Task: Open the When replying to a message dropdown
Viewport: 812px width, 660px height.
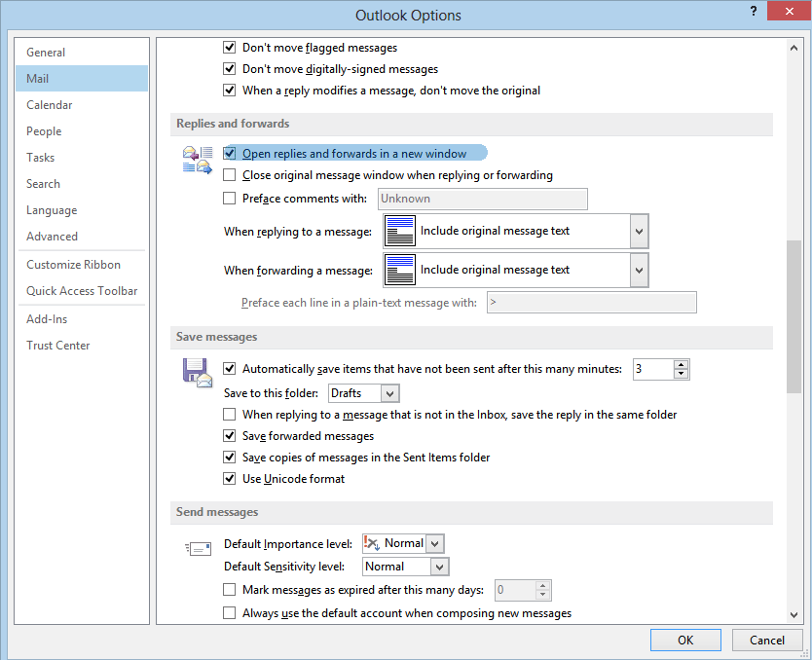Action: tap(639, 232)
